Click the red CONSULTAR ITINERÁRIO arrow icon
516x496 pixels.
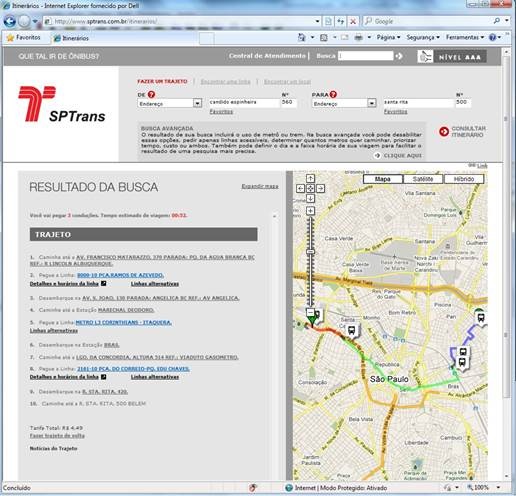(444, 132)
